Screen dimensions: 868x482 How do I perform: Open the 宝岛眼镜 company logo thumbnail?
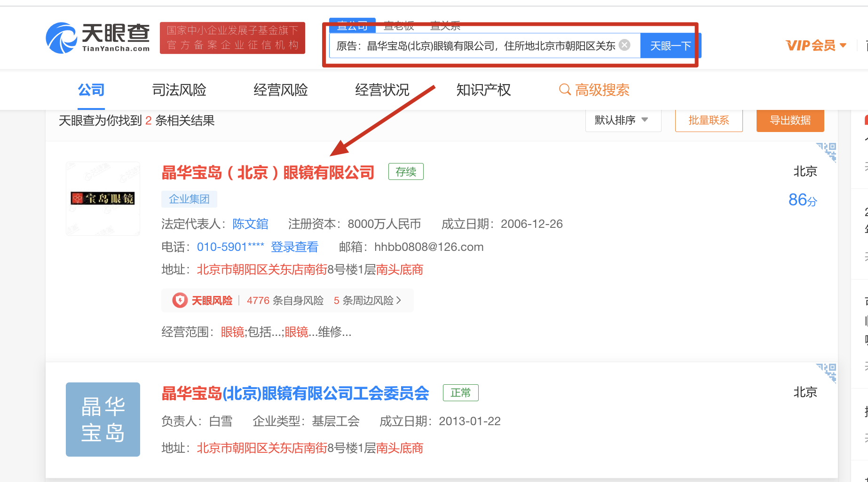103,199
